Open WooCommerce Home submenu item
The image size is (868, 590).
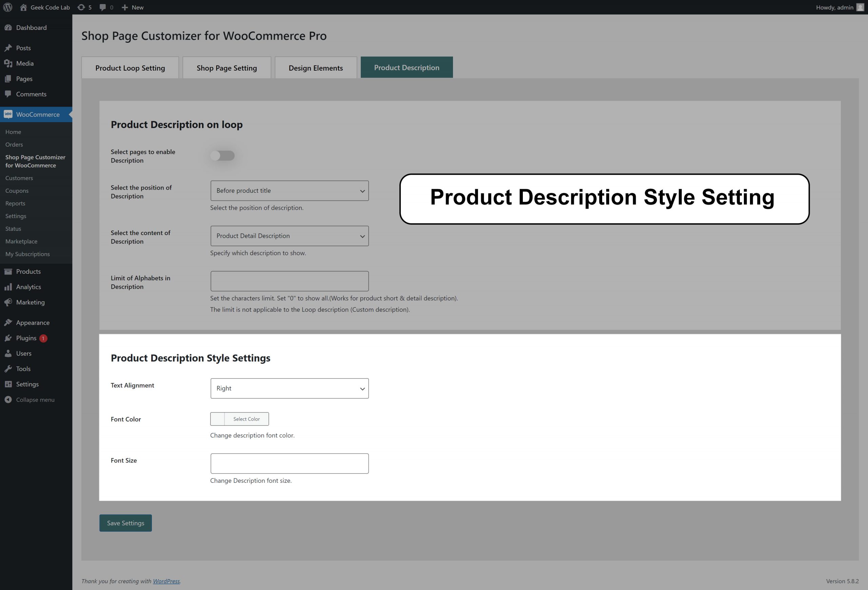pos(13,132)
